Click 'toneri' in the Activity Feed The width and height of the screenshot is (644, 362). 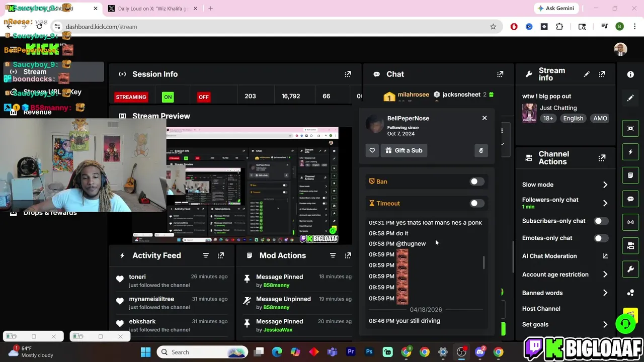coord(137,277)
